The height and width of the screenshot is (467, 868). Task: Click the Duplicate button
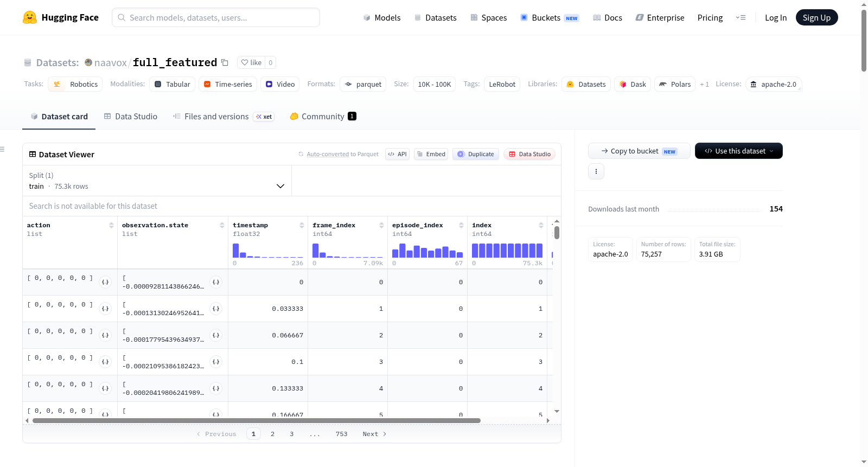tap(476, 154)
